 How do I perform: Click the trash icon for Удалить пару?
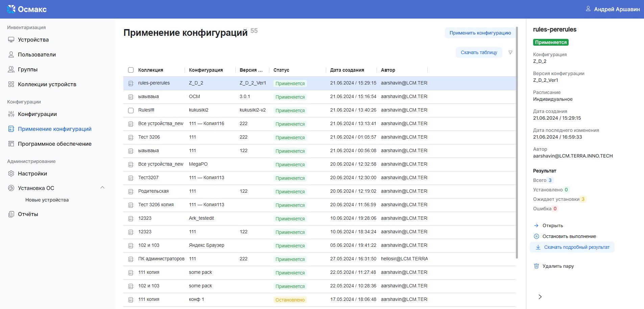pyautogui.click(x=536, y=266)
